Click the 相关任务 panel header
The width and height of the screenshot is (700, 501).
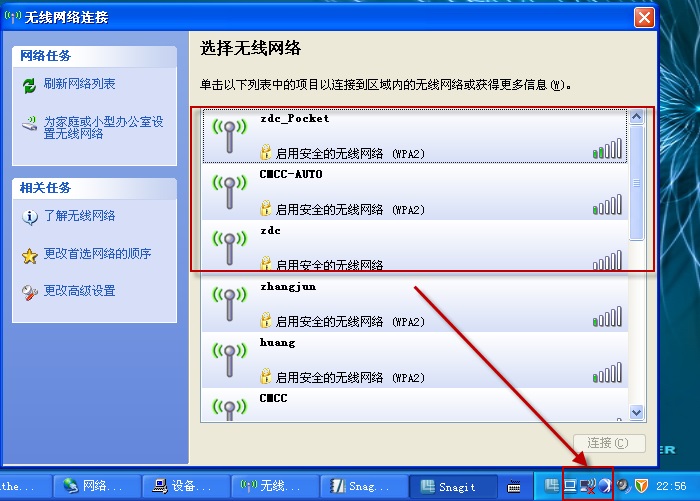95,188
